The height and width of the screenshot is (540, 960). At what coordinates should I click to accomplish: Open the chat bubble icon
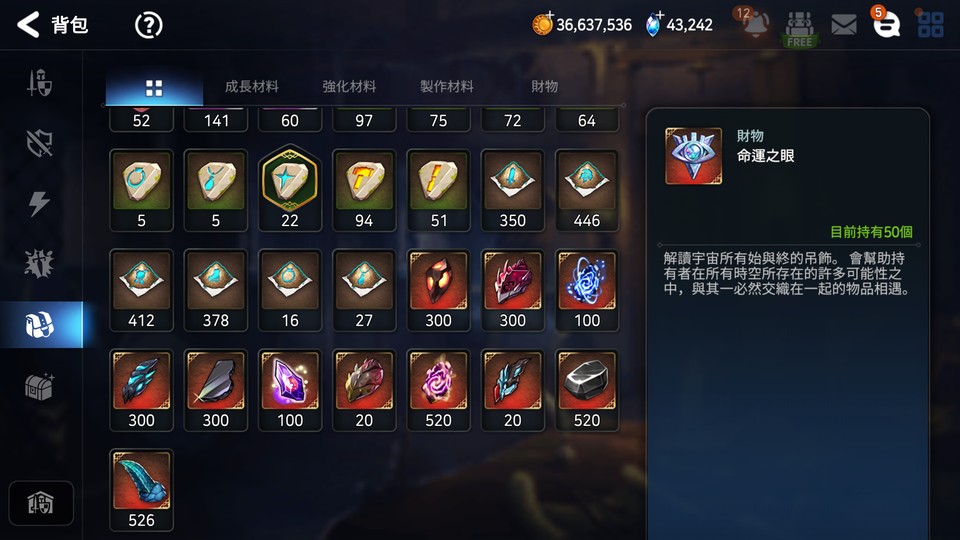(x=886, y=24)
